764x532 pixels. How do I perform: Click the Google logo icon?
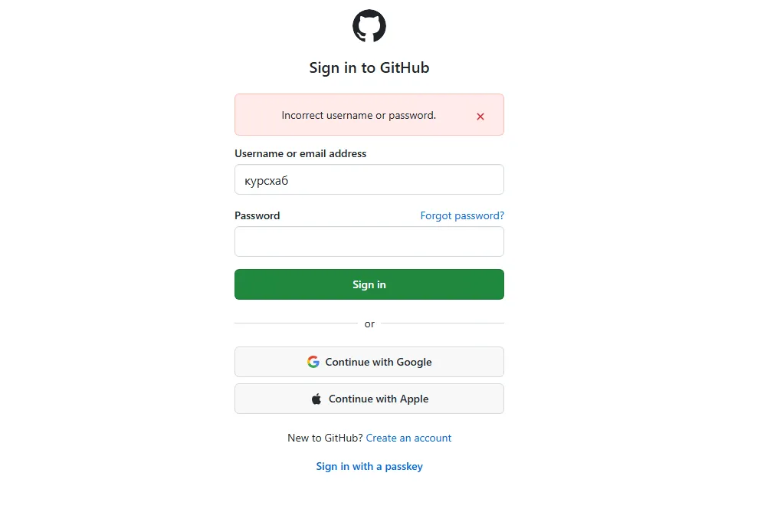tap(313, 362)
